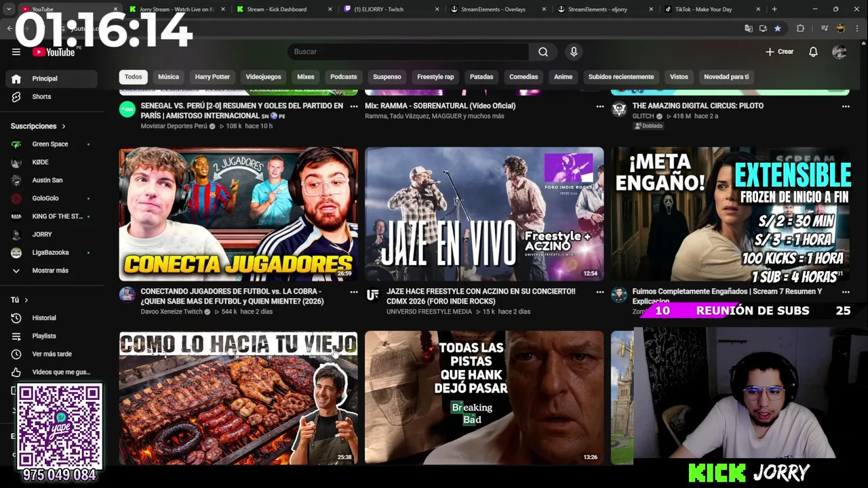Open the Austin San subscription
868x488 pixels.
52,180
